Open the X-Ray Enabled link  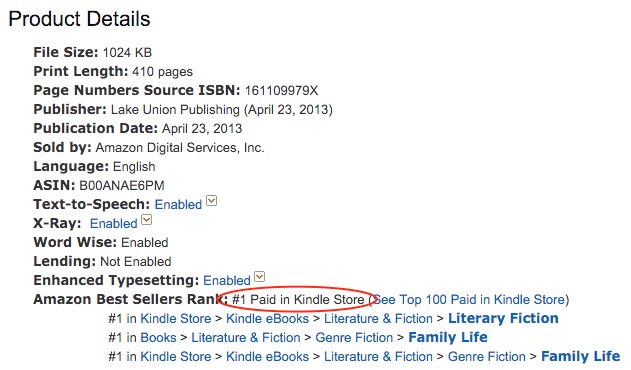(x=113, y=223)
